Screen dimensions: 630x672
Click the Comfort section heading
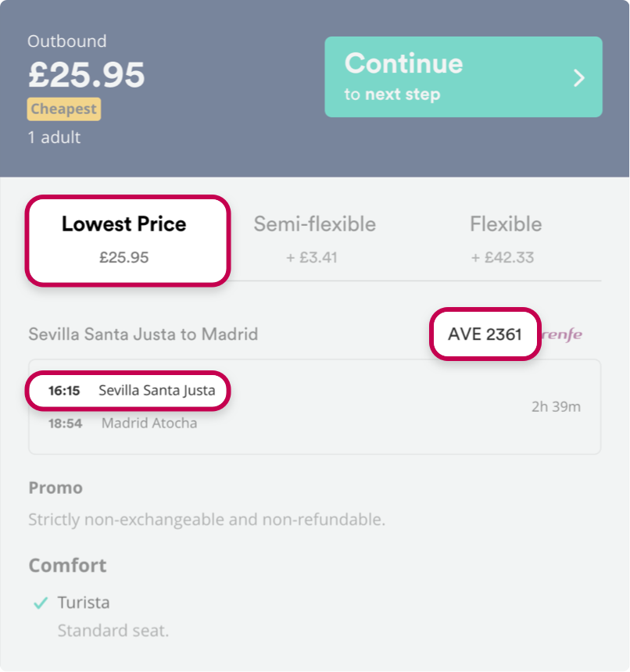[x=67, y=565]
